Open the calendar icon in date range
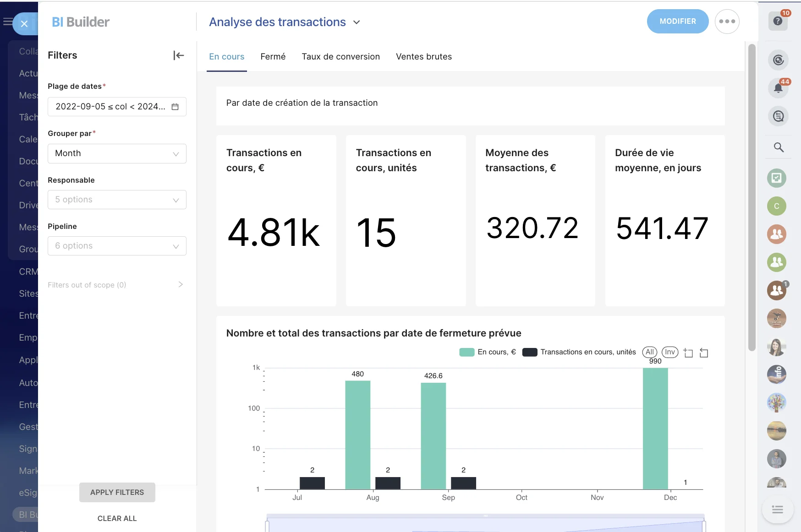Image resolution: width=801 pixels, height=532 pixels. click(x=175, y=107)
